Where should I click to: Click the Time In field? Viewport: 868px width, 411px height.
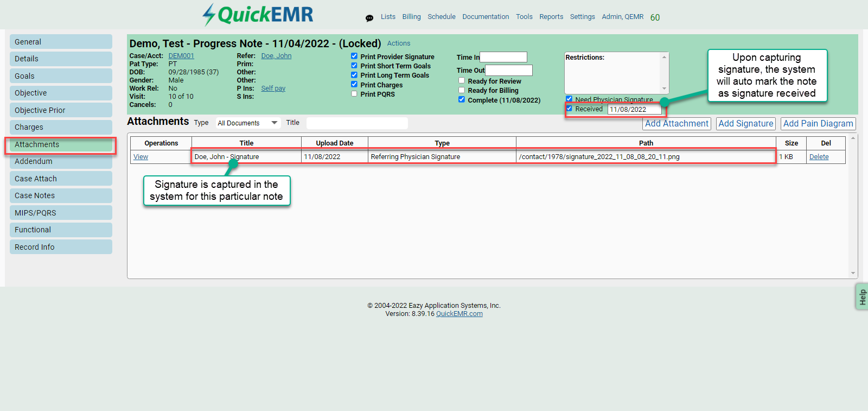tap(503, 57)
